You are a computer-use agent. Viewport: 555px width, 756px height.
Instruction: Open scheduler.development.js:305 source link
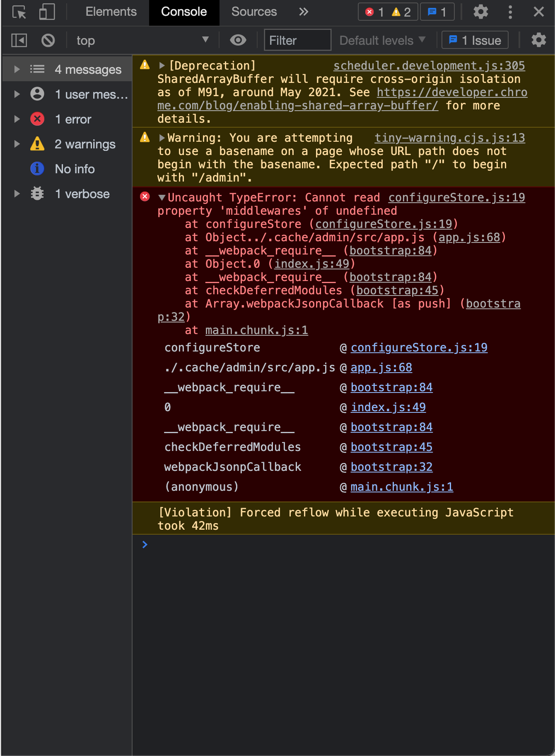(429, 65)
